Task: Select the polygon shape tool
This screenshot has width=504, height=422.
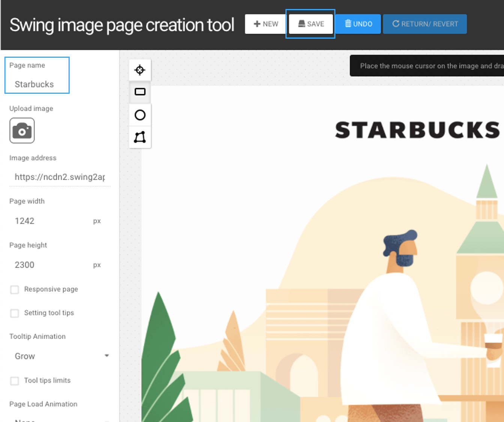Action: tap(140, 137)
